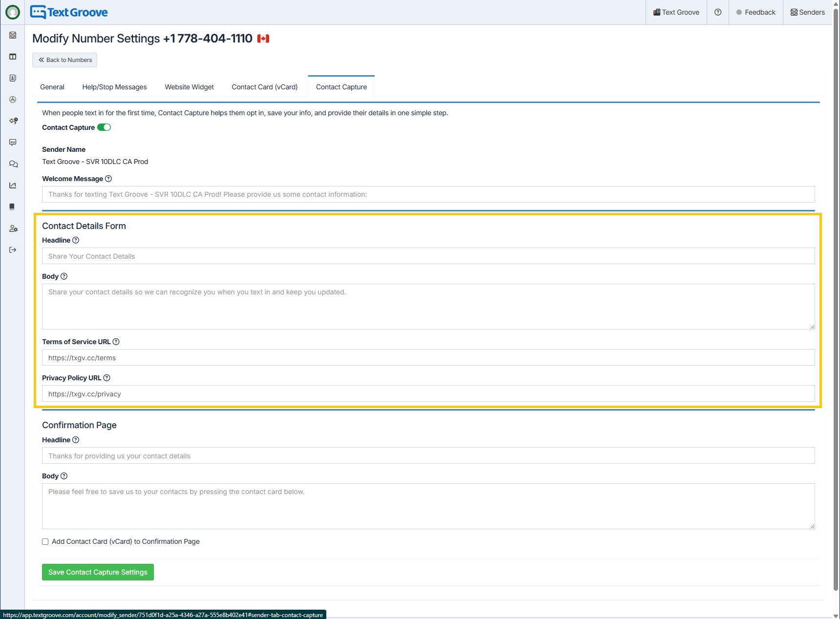Screen dimensions: 840x619
Task: Click the contacts address book sidebar icon
Action: click(x=13, y=78)
